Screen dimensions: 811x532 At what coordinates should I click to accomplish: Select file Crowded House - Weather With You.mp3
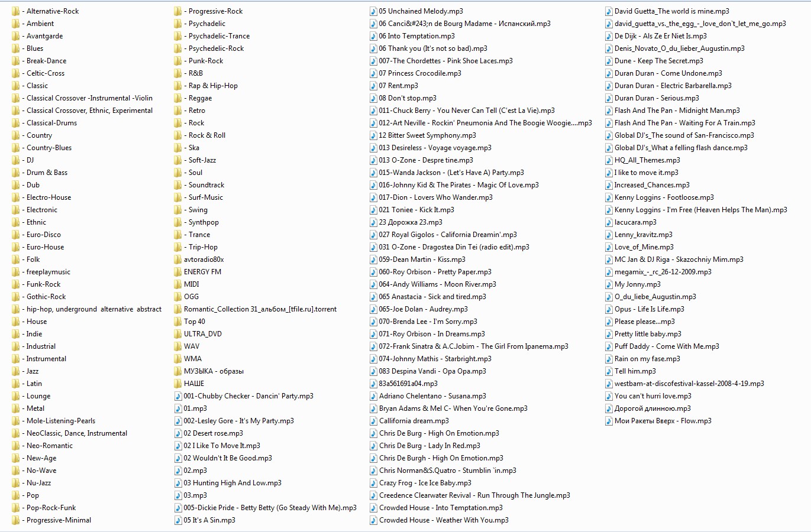pyautogui.click(x=444, y=520)
